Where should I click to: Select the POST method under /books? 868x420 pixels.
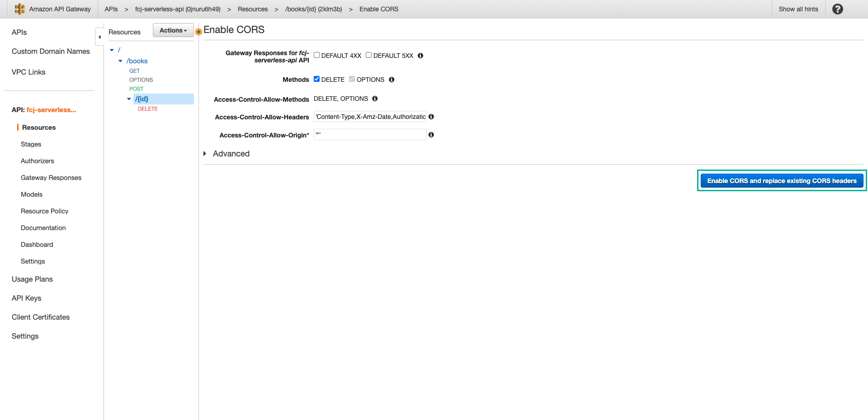coord(136,89)
